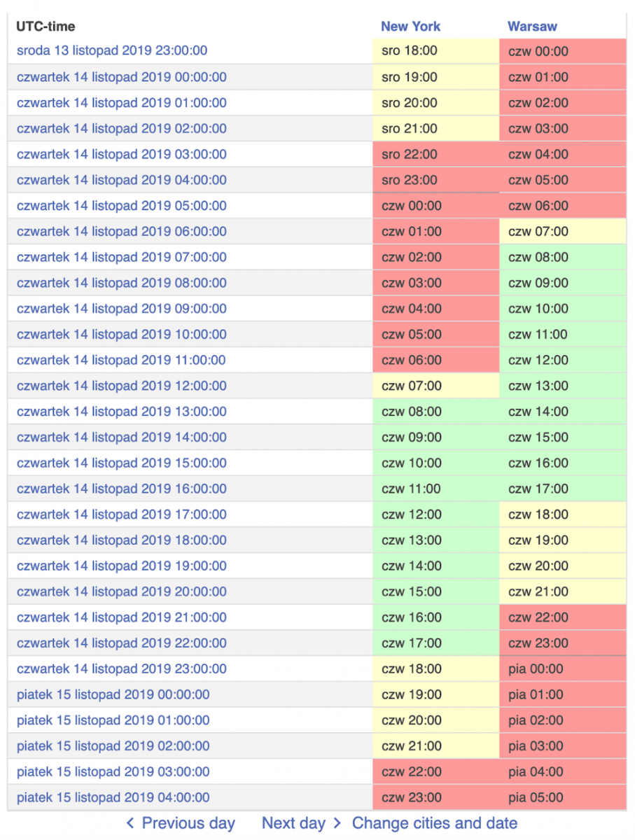This screenshot has height=840, width=635.
Task: Open the New York column header link
Action: 410,27
